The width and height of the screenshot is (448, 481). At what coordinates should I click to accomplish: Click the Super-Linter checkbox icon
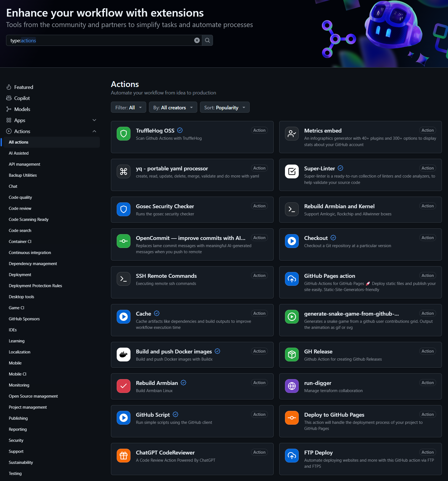(x=292, y=171)
